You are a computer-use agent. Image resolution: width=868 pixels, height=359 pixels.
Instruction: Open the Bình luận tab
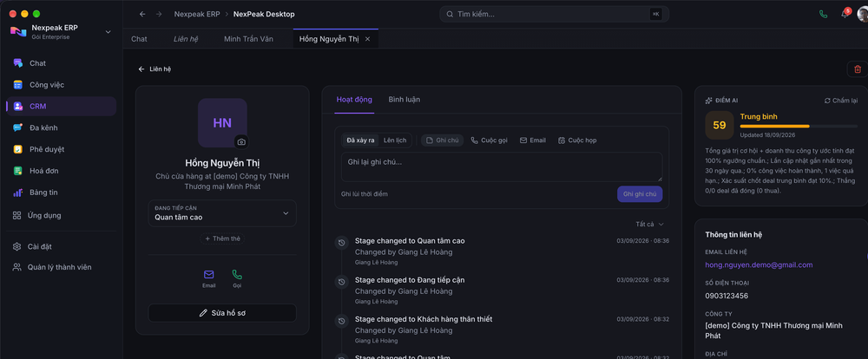(404, 100)
